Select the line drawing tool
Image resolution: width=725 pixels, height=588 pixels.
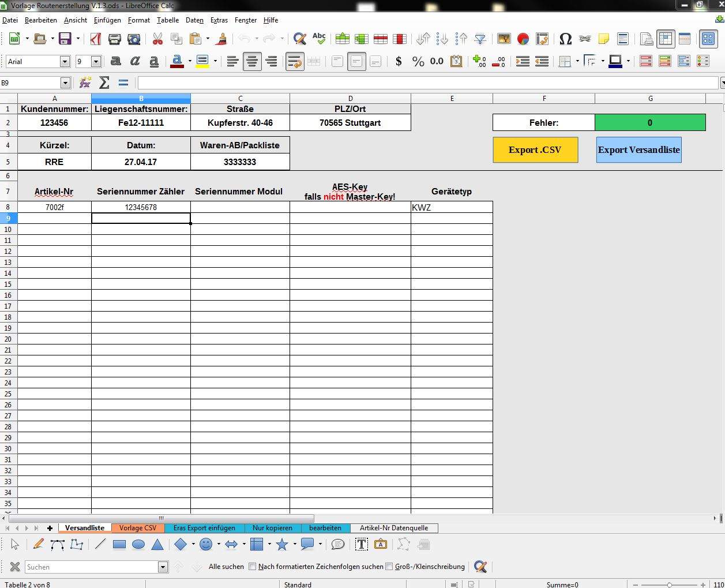[100, 544]
